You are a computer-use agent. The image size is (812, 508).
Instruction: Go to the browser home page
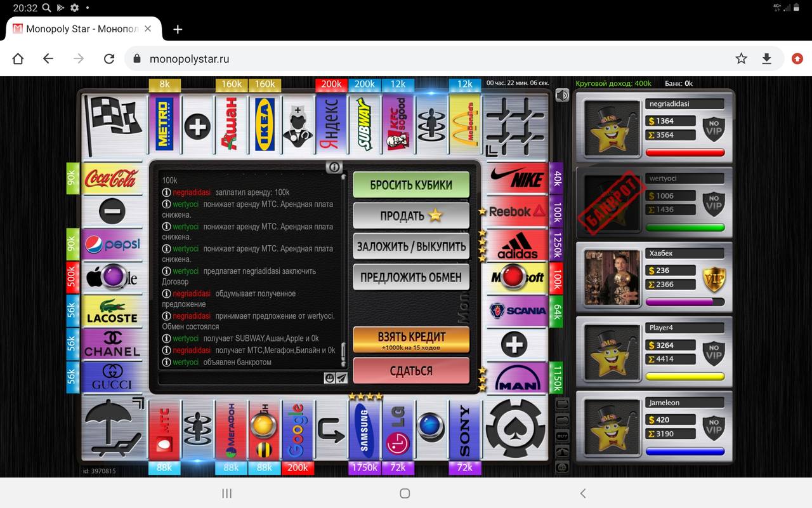18,58
